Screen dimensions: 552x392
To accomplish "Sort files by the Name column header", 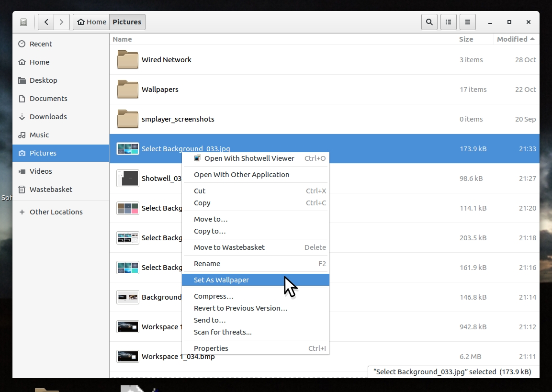I will pyautogui.click(x=123, y=39).
